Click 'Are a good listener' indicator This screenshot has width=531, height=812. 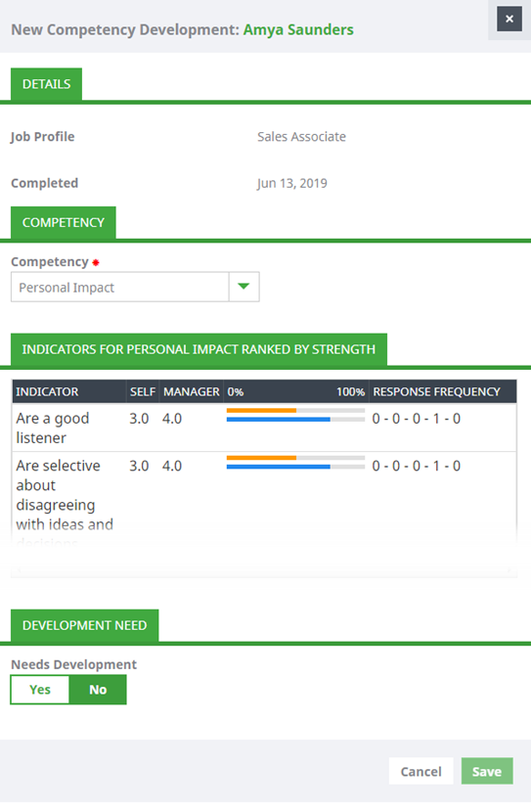click(x=52, y=428)
